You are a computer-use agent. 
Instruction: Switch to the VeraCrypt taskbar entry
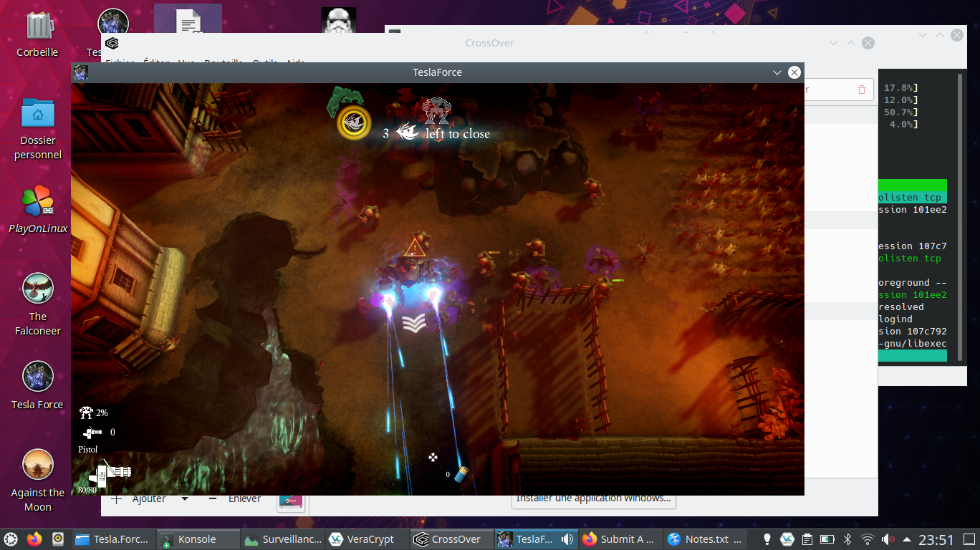tap(361, 539)
